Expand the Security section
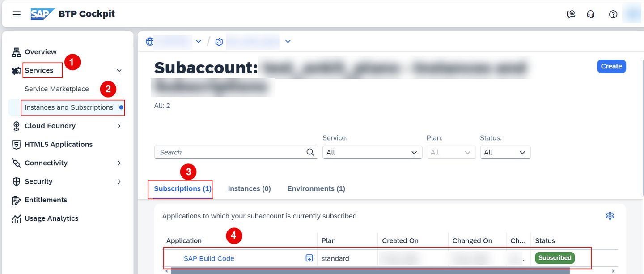644x274 pixels. pyautogui.click(x=119, y=182)
